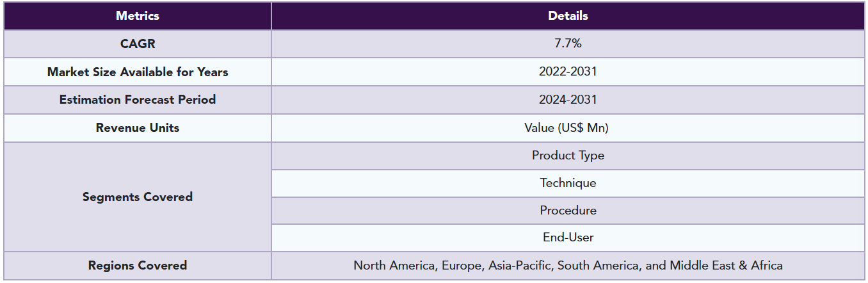Select the Revenue Units row label
The height and width of the screenshot is (283, 868).
pyautogui.click(x=138, y=128)
